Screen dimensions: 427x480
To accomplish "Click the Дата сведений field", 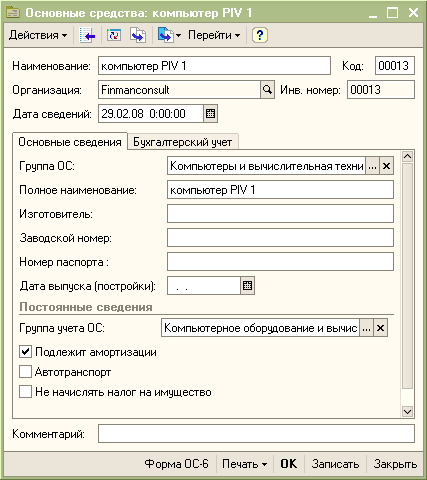I will 151,114.
